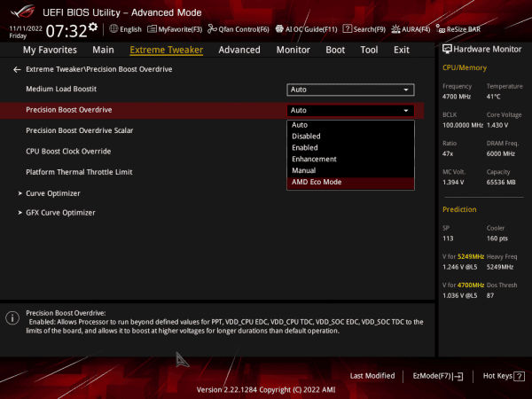Go back using the Extreme Tweaker breadcrumb arrow

point(17,69)
